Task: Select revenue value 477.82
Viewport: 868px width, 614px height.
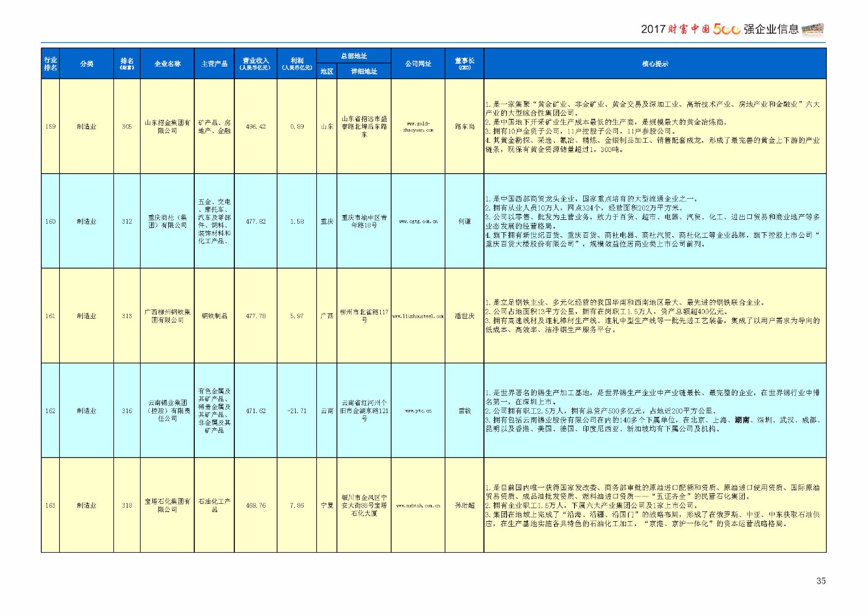Action: (x=256, y=221)
